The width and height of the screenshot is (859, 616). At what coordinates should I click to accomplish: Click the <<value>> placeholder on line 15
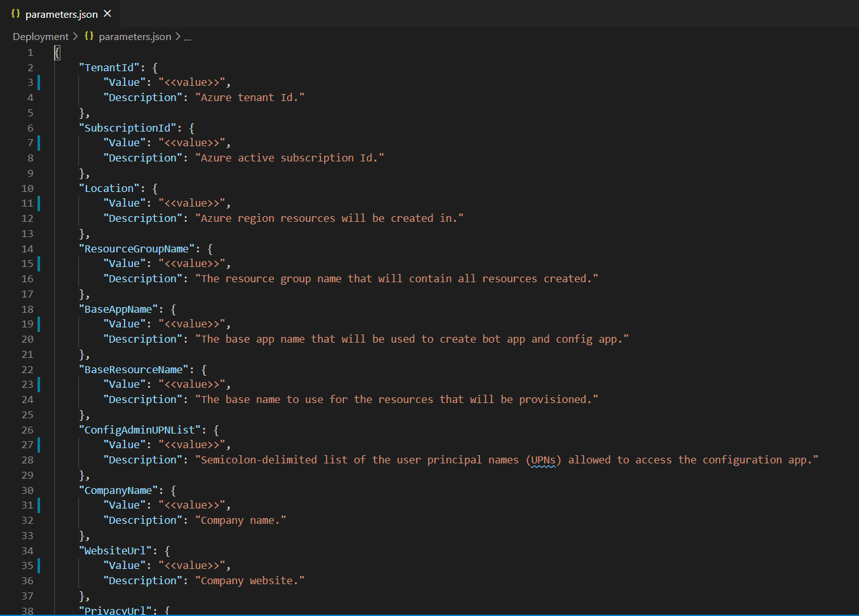pos(192,263)
